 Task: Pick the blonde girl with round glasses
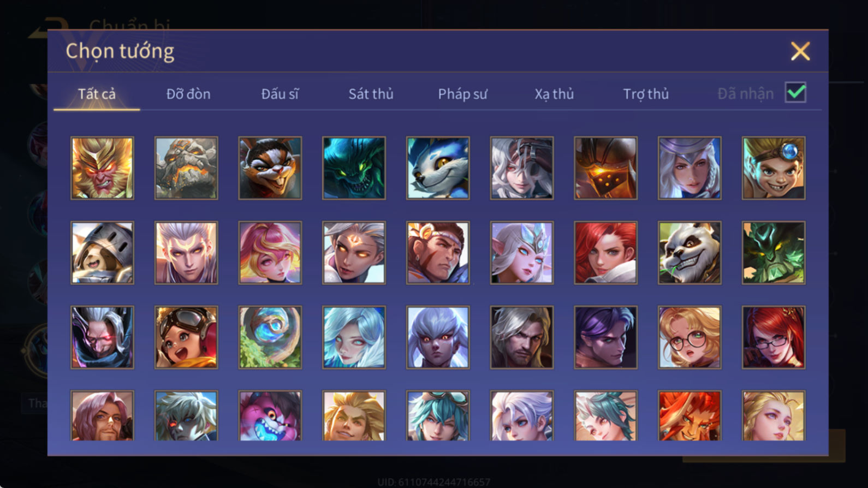point(689,337)
